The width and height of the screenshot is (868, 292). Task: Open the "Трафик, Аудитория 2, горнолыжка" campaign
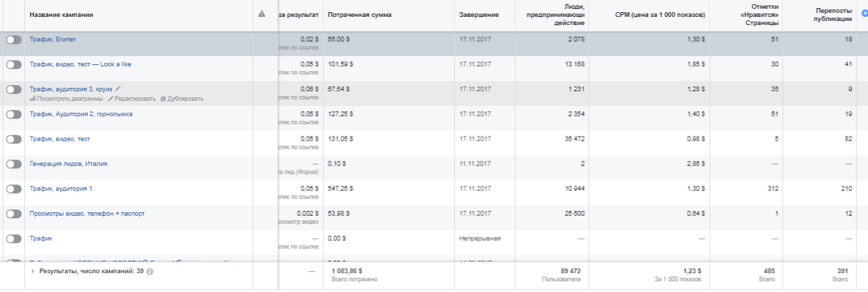[x=81, y=114]
